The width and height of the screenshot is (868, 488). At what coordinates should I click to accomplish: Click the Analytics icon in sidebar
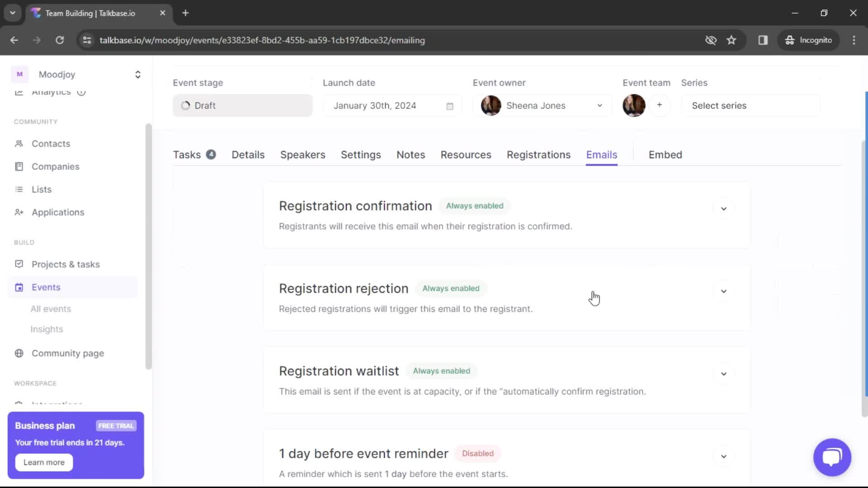pyautogui.click(x=19, y=91)
